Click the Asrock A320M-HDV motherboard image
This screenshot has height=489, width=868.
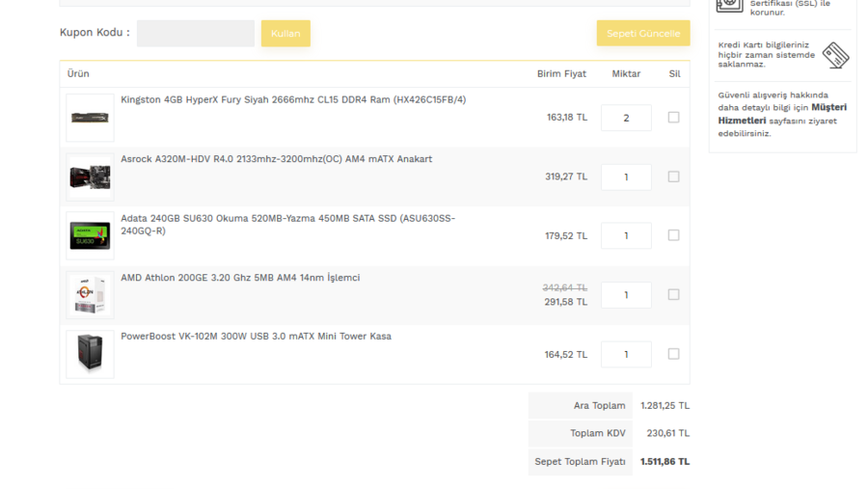point(90,177)
